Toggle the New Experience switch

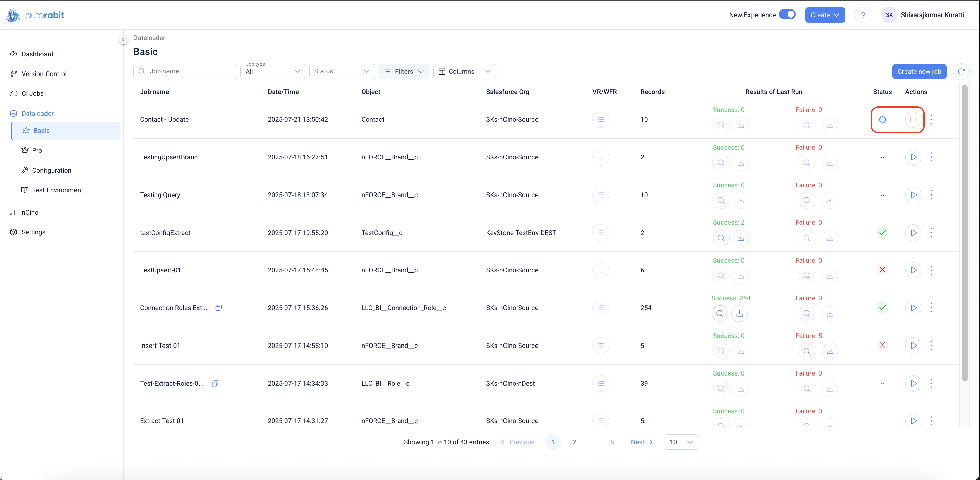[x=787, y=14]
